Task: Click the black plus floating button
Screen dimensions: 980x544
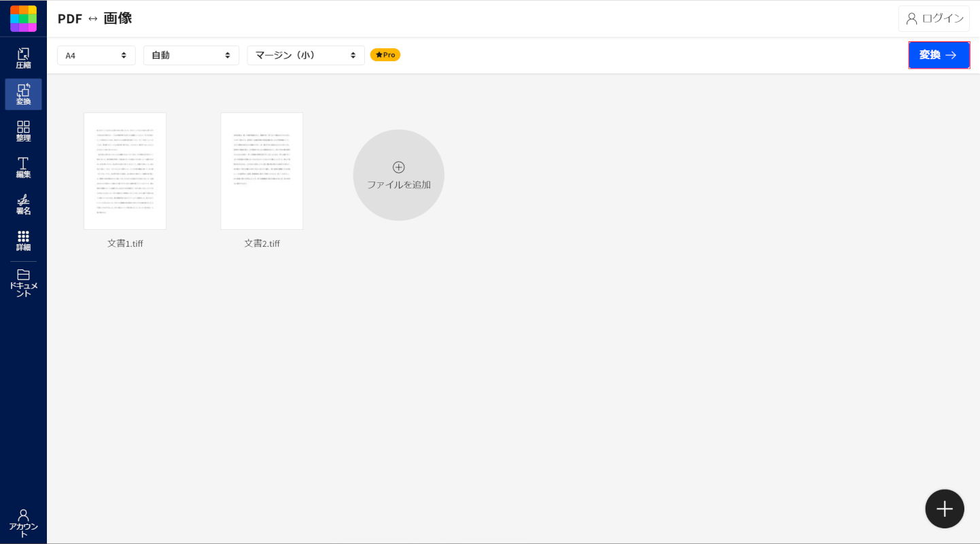Action: (x=945, y=509)
